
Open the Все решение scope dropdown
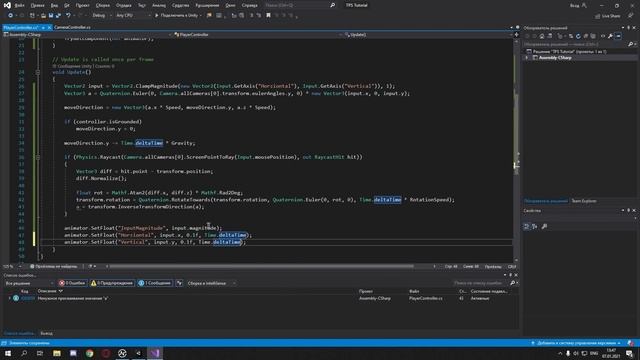(x=29, y=283)
